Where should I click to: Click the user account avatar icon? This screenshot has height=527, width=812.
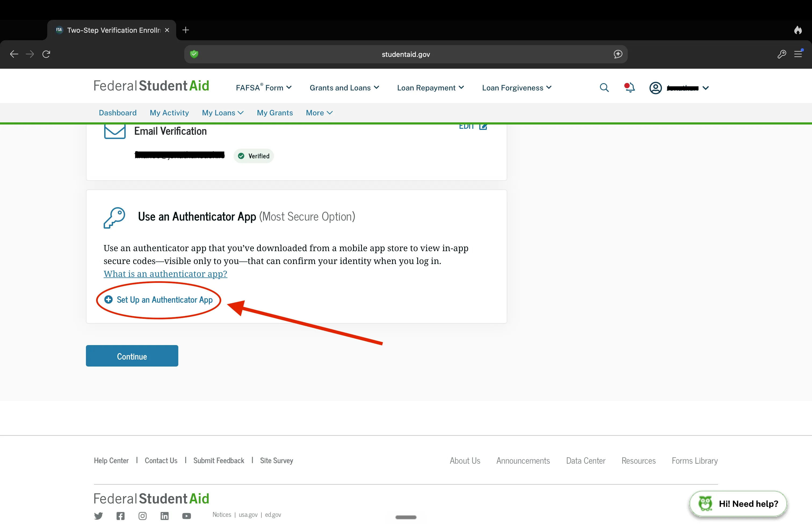655,88
